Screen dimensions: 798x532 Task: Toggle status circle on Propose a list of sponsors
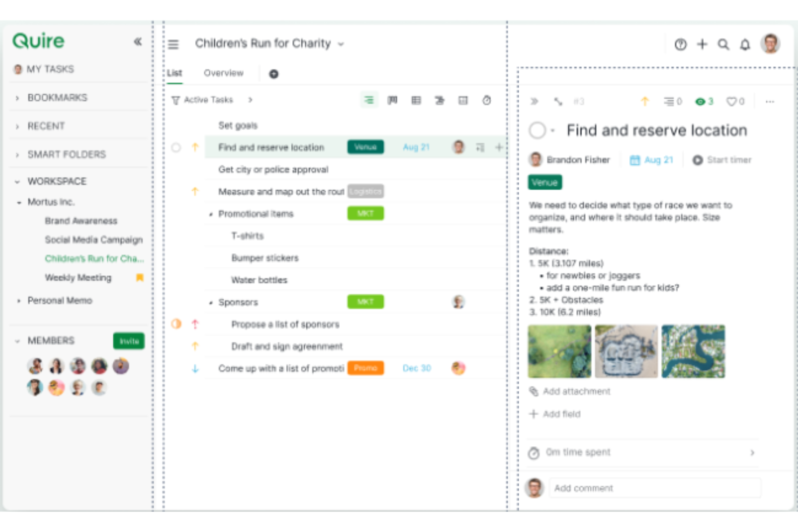click(176, 324)
